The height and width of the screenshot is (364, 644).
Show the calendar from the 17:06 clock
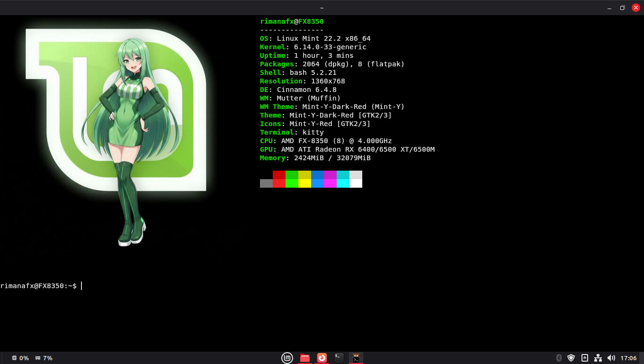tap(628, 358)
